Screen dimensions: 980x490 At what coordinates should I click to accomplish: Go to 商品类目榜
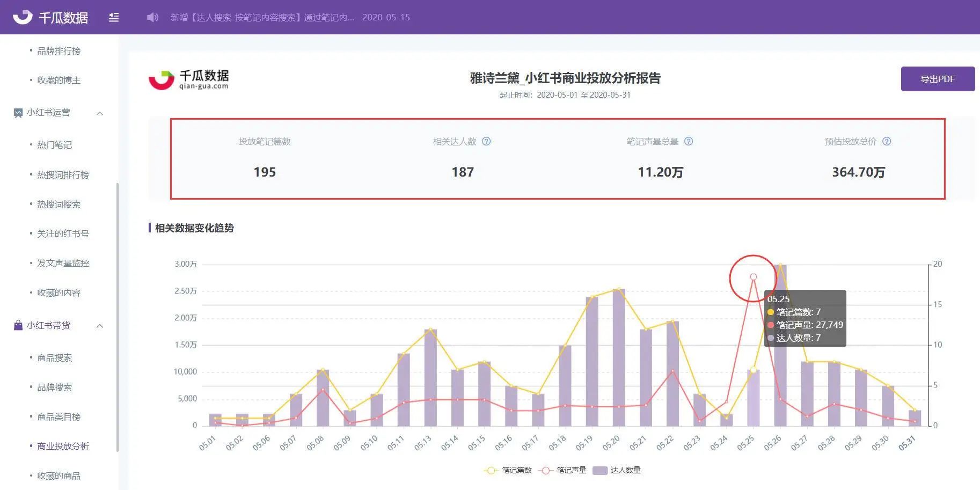point(58,416)
